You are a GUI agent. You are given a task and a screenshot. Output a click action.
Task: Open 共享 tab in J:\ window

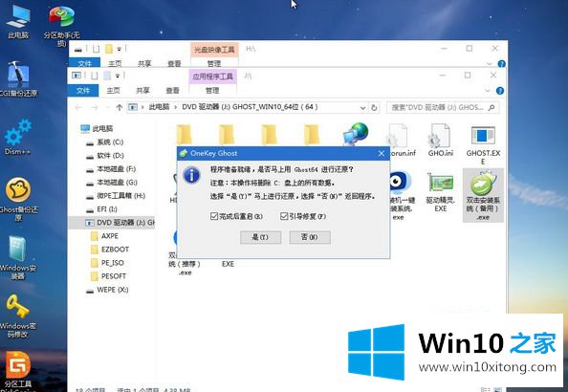tap(142, 90)
